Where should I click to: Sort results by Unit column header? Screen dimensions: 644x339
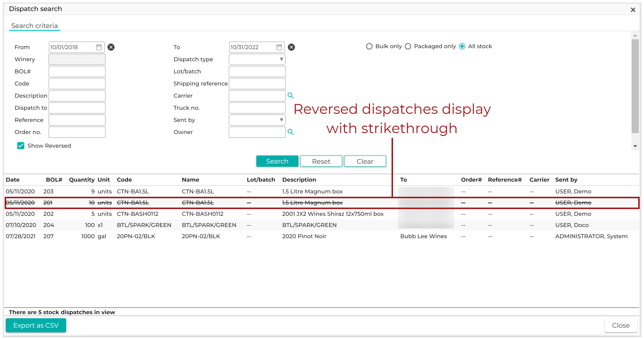[103, 180]
